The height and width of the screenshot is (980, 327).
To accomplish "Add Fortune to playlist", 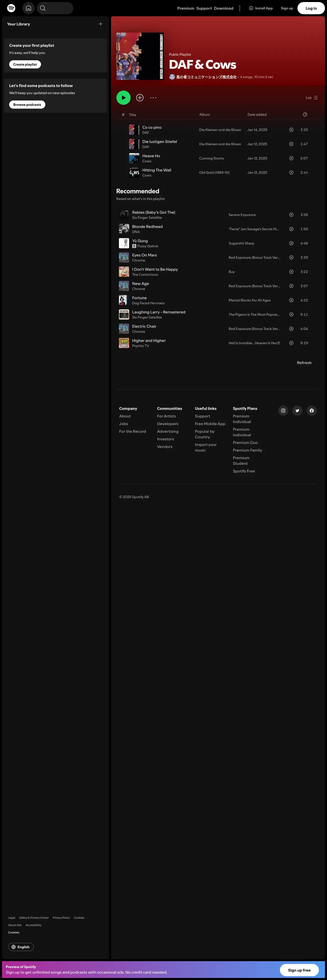I will pos(291,300).
